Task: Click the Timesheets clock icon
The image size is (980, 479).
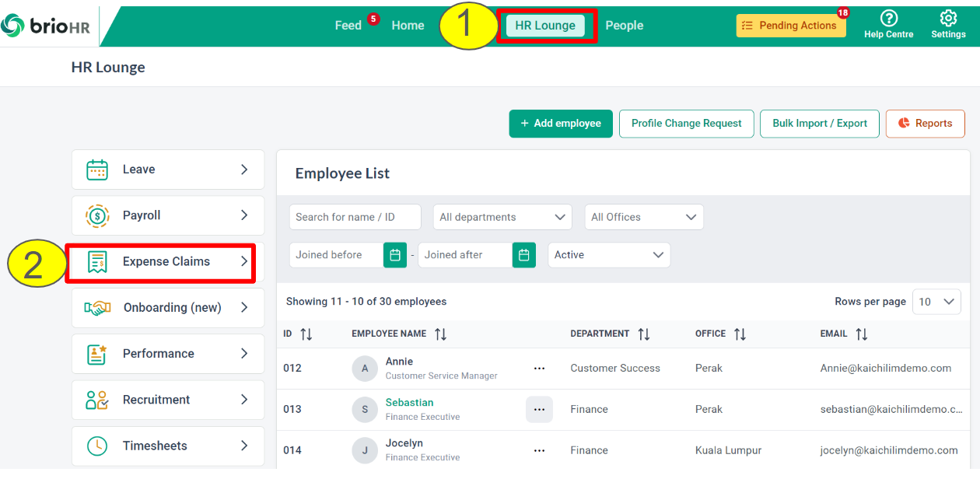Action: pos(97,446)
